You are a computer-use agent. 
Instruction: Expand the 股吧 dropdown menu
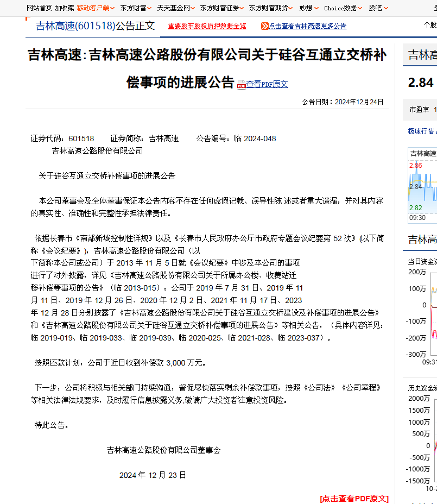(378, 8)
